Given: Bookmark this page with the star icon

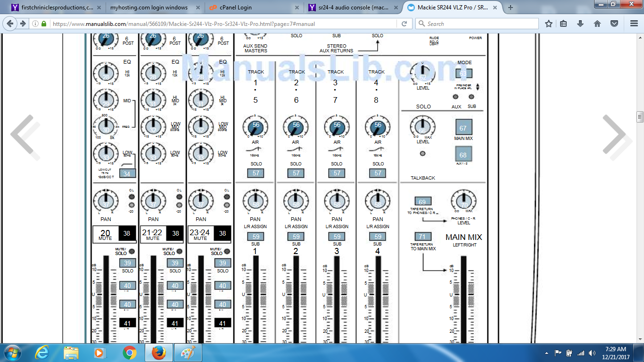Looking at the screenshot, I should [x=549, y=24].
